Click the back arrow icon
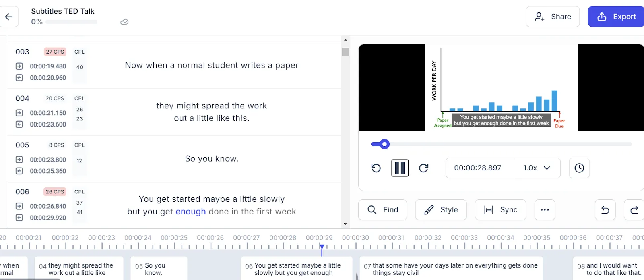The image size is (644, 280). click(8, 17)
